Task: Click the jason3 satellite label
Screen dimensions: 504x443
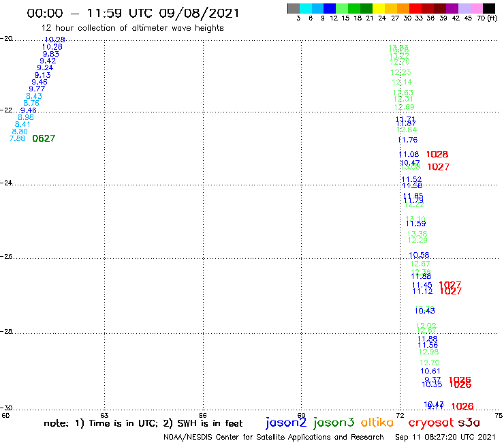Action: pyautogui.click(x=334, y=423)
